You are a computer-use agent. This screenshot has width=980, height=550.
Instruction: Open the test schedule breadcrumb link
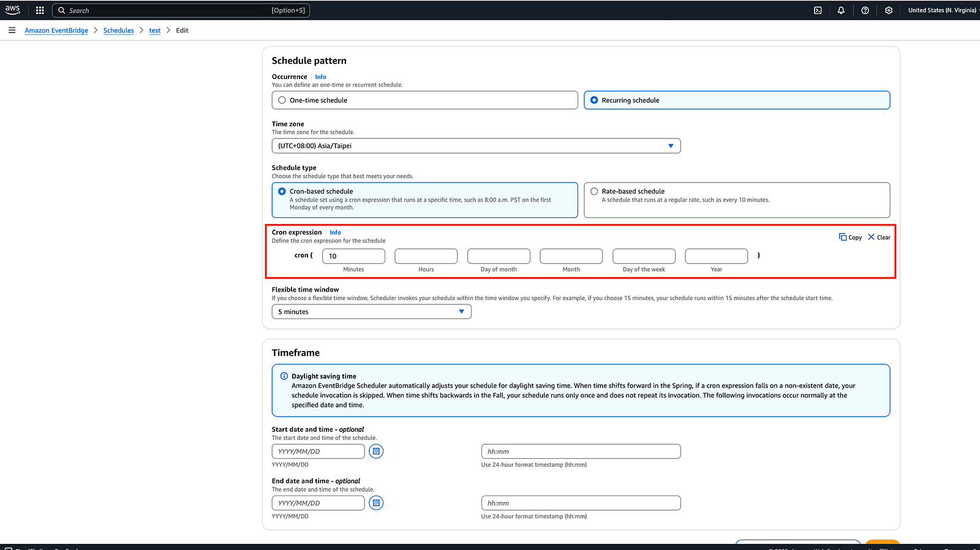[155, 31]
